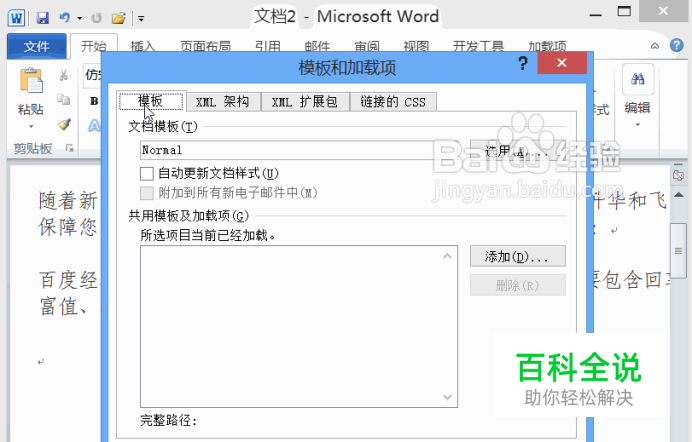Screen dimensions: 692x442
Task: Close the 模板和加载项 dialog
Action: (x=562, y=63)
